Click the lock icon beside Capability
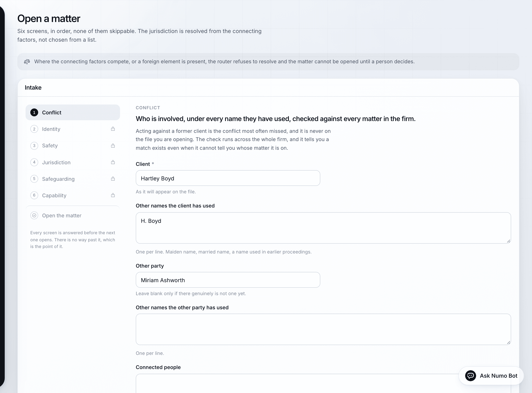This screenshot has width=532, height=393. point(113,195)
